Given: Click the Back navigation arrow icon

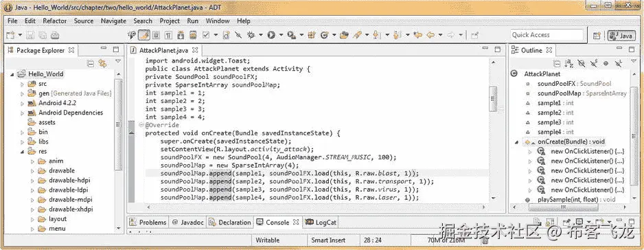Looking at the screenshot, I should tap(430, 35).
